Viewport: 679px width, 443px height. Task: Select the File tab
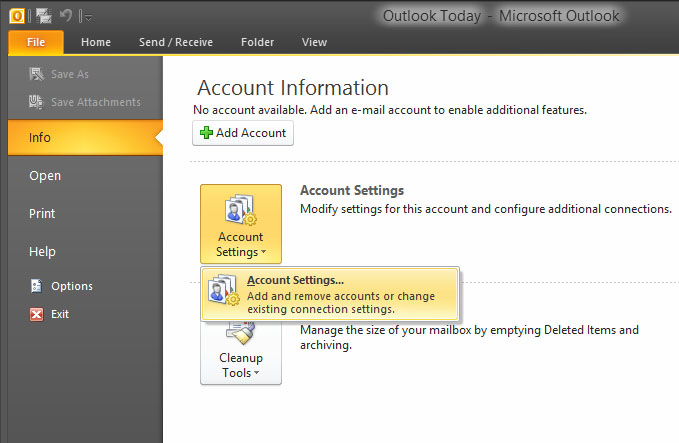point(36,42)
